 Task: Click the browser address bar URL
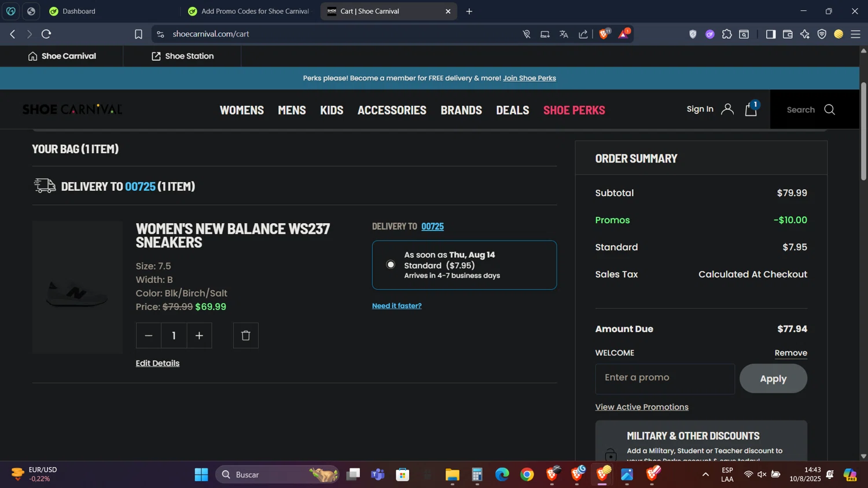(211, 34)
